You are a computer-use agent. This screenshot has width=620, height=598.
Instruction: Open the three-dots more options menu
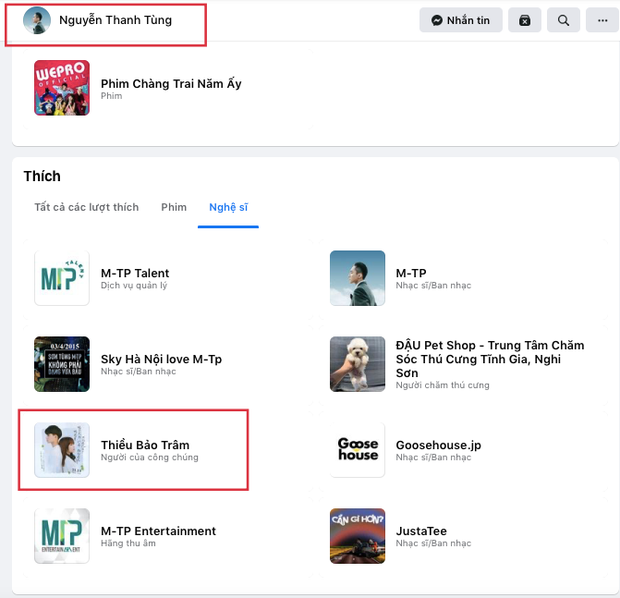tap(602, 20)
